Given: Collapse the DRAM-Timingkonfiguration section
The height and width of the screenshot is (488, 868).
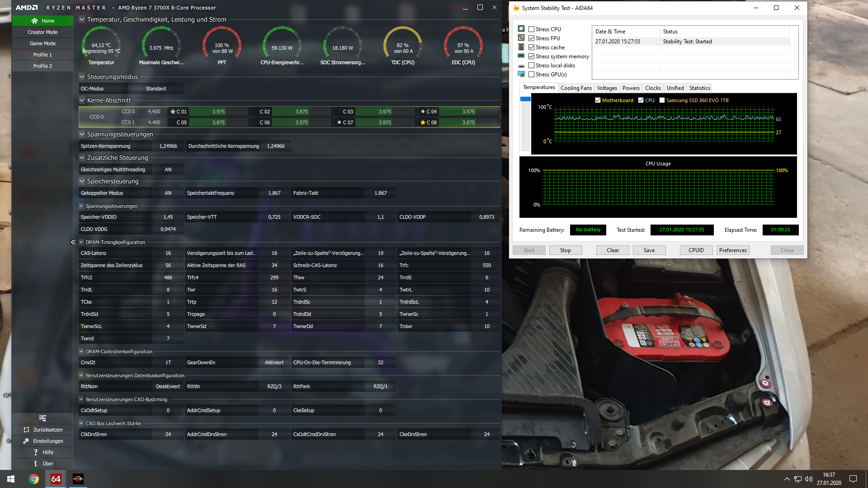Looking at the screenshot, I should pyautogui.click(x=81, y=242).
